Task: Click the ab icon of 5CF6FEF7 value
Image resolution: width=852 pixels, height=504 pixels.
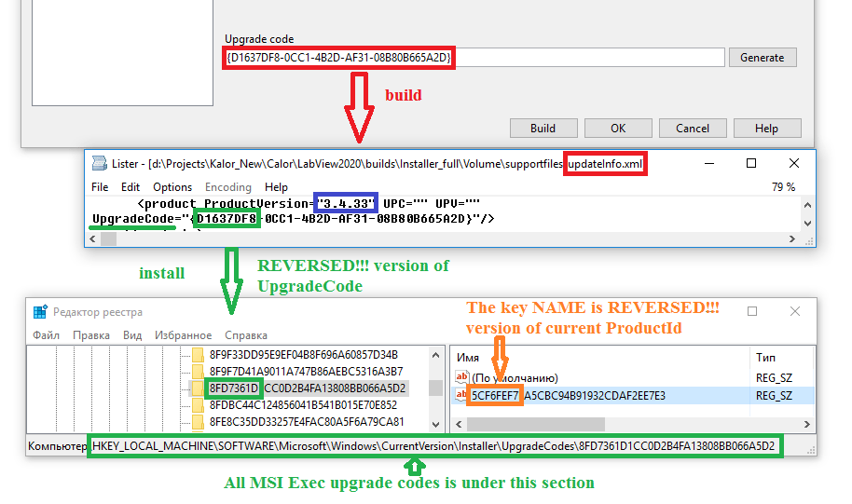Action: pos(461,394)
